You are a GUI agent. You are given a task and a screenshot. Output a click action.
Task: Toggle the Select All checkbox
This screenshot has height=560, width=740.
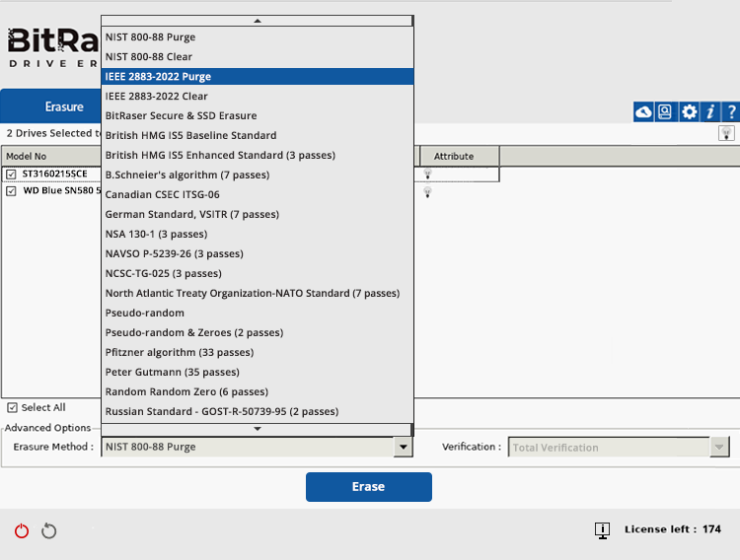point(12,407)
